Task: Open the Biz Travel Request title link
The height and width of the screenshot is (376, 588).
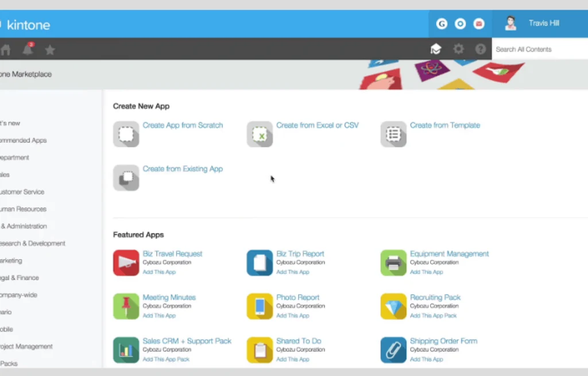Action: pyautogui.click(x=172, y=254)
